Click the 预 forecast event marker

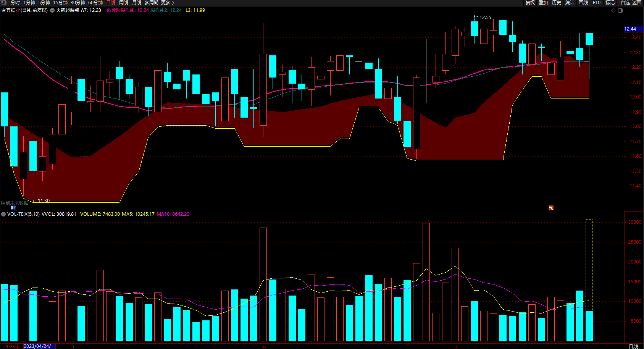(551, 208)
